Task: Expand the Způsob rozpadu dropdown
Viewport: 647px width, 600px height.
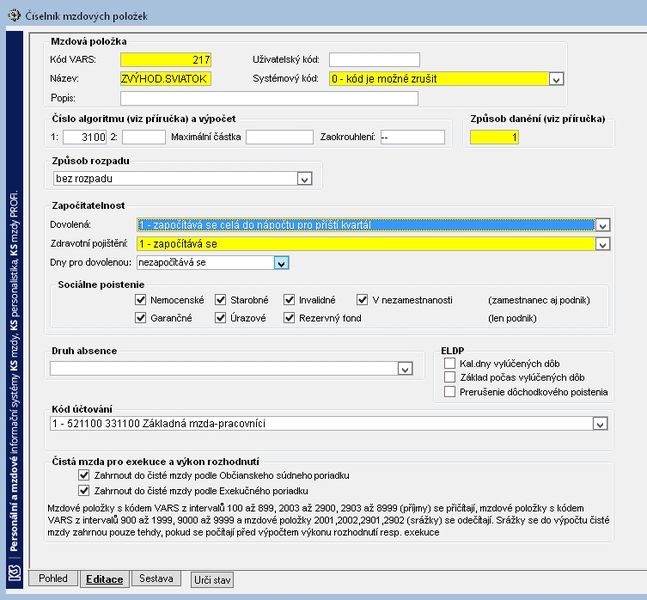Action: pyautogui.click(x=305, y=179)
